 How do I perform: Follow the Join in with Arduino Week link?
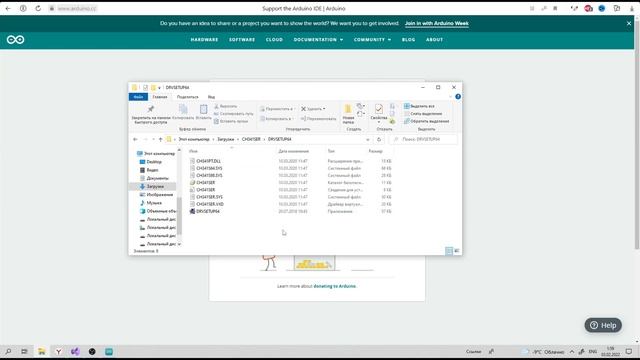436,23
